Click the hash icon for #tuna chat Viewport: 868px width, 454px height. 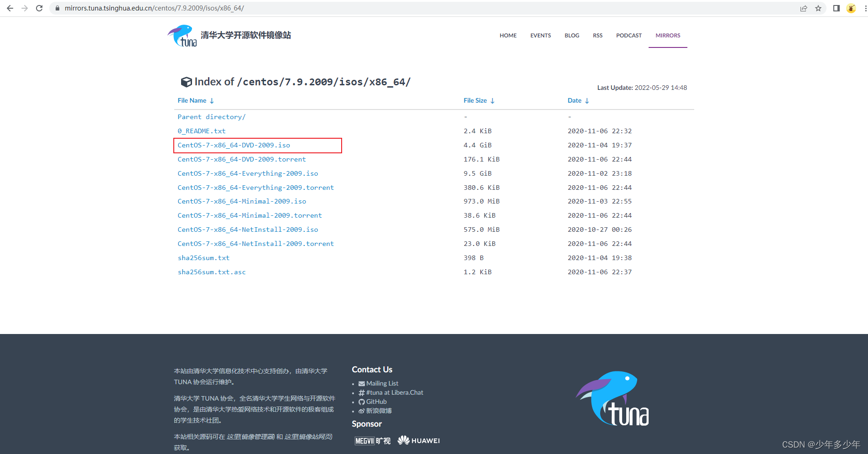[362, 393]
